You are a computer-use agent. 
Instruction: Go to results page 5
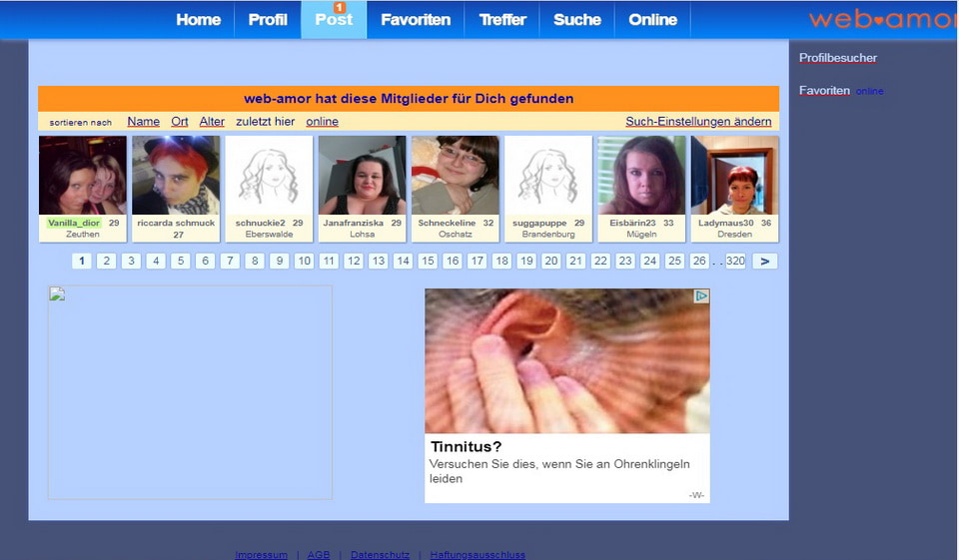[180, 262]
